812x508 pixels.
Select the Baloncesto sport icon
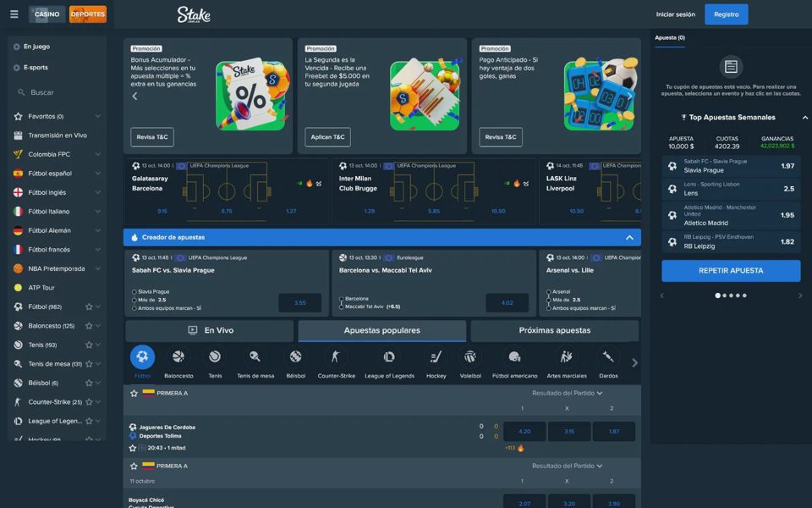pos(178,356)
